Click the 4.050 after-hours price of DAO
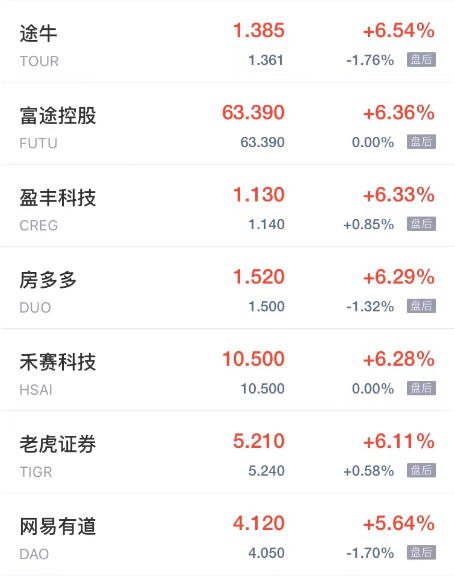Image resolution: width=455 pixels, height=577 pixels. click(266, 553)
